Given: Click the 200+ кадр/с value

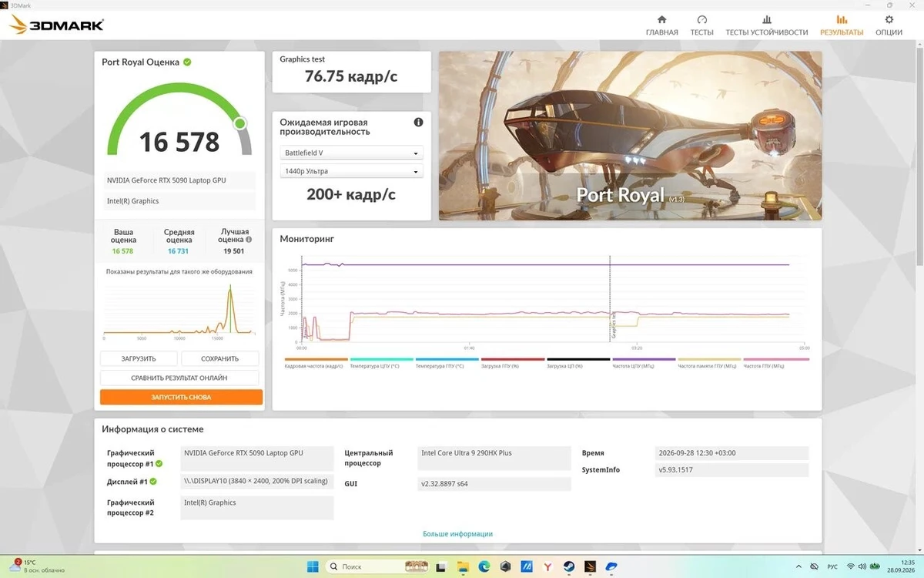Looking at the screenshot, I should point(351,194).
